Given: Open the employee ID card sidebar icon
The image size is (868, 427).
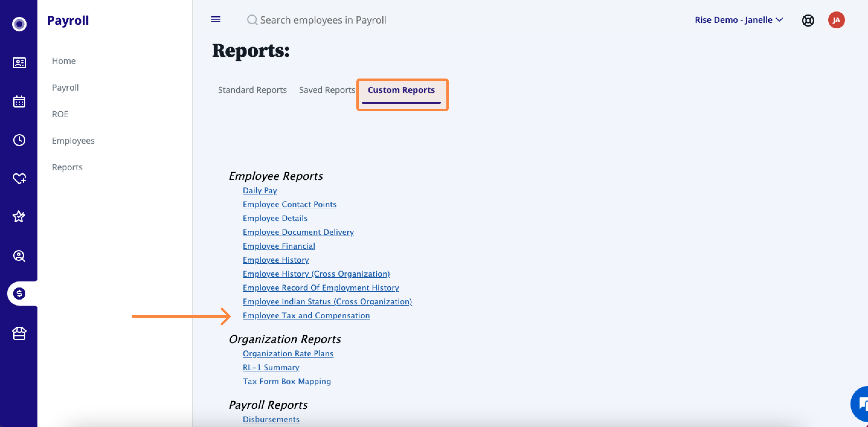Looking at the screenshot, I should pos(19,63).
